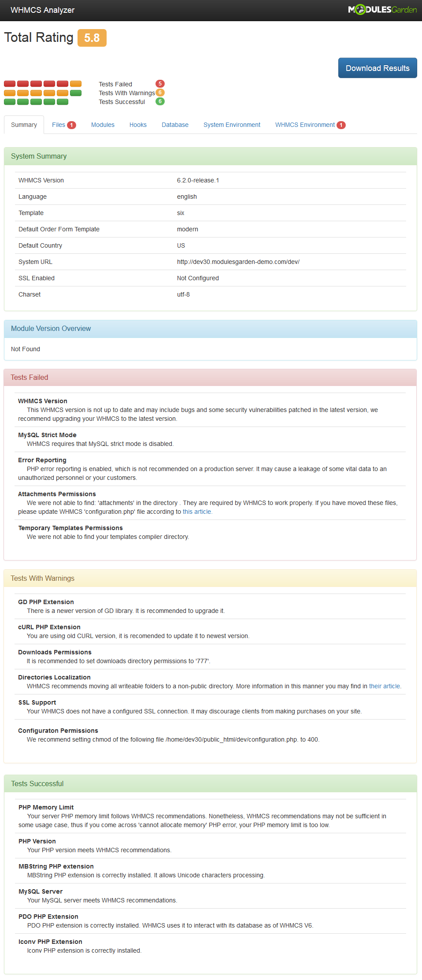Click the 'Tests Failed' legend label
This screenshot has width=422, height=980.
[115, 84]
